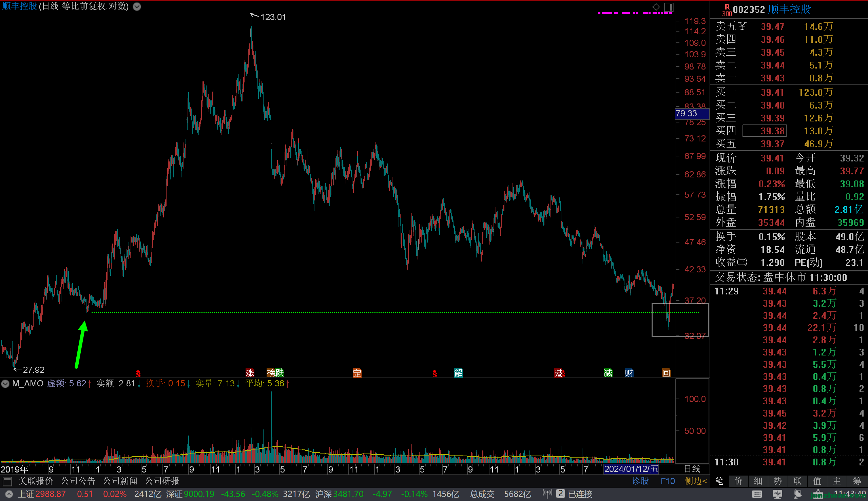Click the signal antenna icon in status bar

[547, 494]
